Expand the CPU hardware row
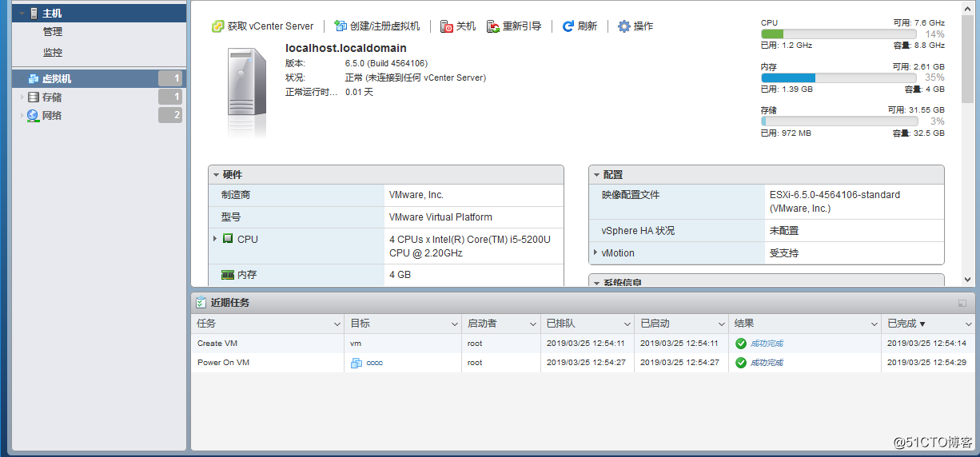The image size is (980, 457). click(215, 239)
